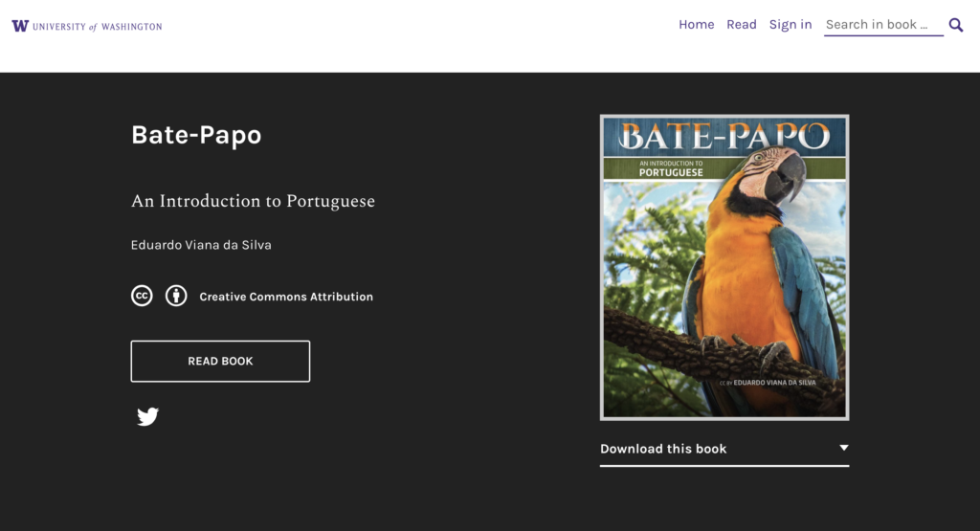980x531 pixels.
Task: Click the attribution person icon
Action: coord(176,296)
